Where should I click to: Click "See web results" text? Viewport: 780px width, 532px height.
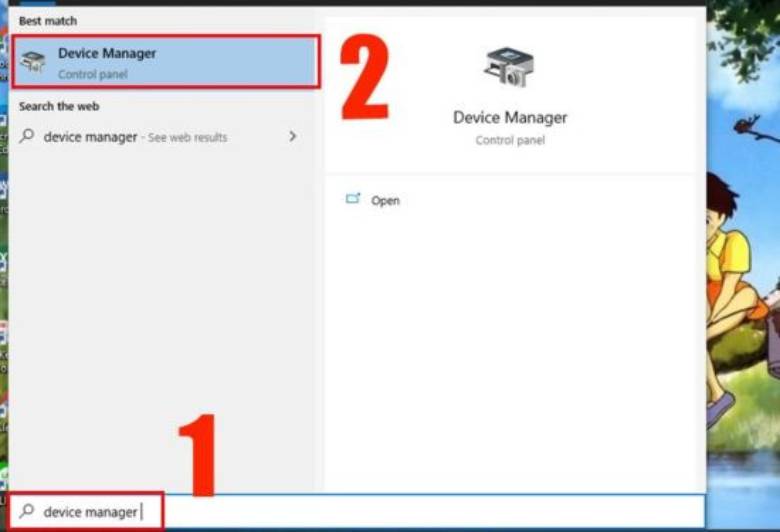[x=188, y=138]
